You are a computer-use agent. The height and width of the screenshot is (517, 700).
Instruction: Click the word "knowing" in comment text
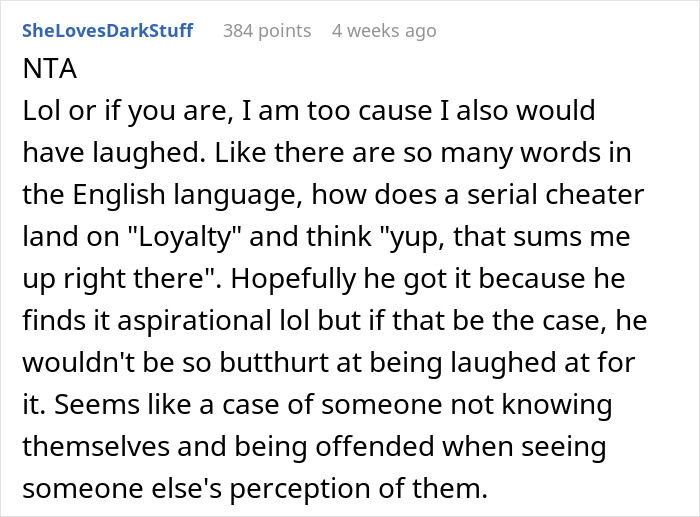557,405
